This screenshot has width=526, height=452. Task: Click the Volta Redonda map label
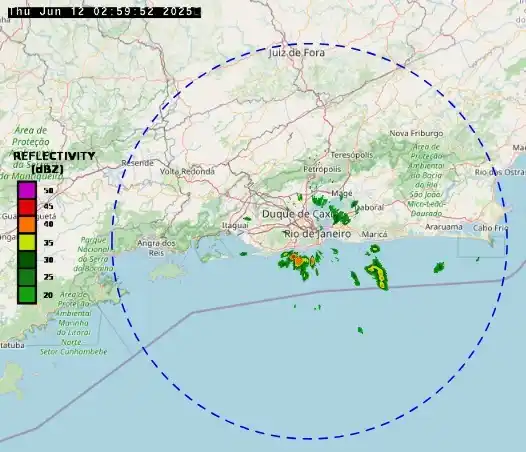[187, 171]
